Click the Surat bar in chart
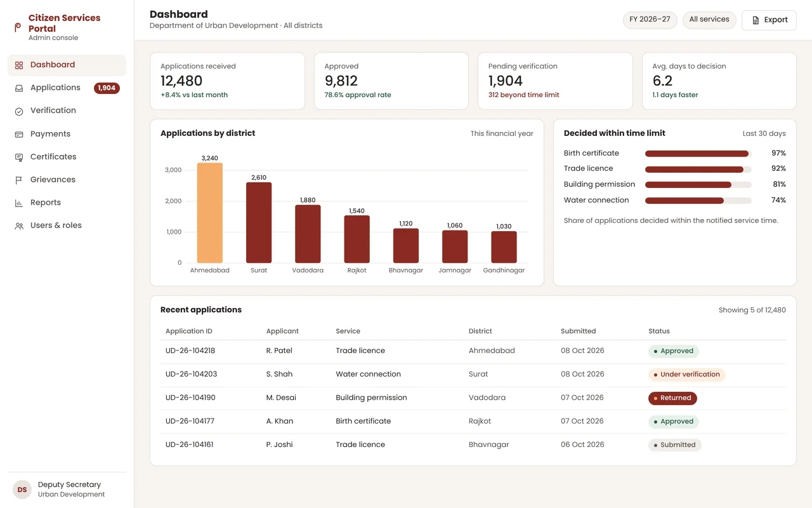 point(259,223)
